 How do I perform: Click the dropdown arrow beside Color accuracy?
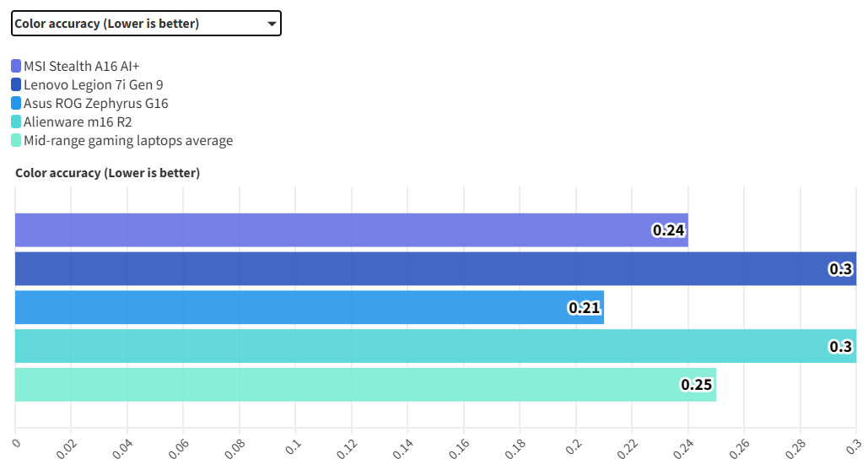click(x=272, y=24)
